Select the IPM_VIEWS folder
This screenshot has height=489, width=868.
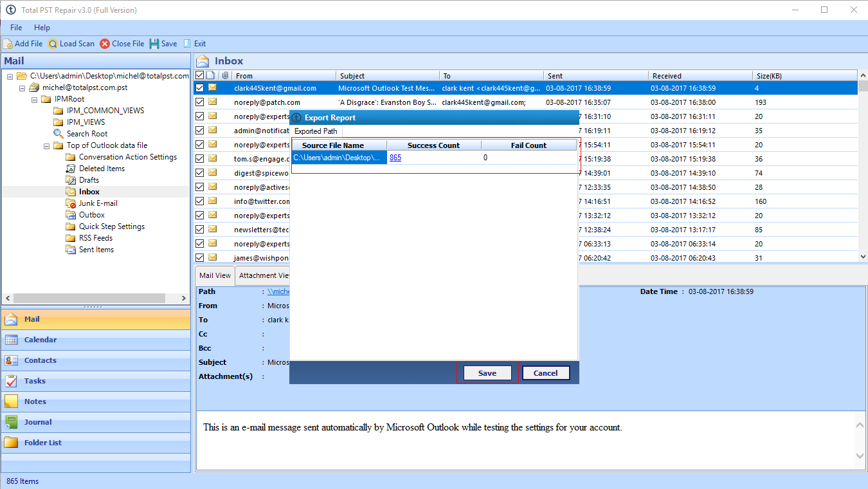click(x=86, y=122)
